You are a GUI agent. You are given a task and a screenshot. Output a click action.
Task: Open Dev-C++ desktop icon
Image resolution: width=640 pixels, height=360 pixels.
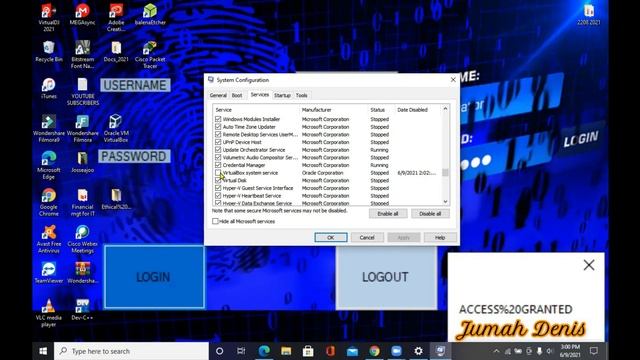click(82, 310)
